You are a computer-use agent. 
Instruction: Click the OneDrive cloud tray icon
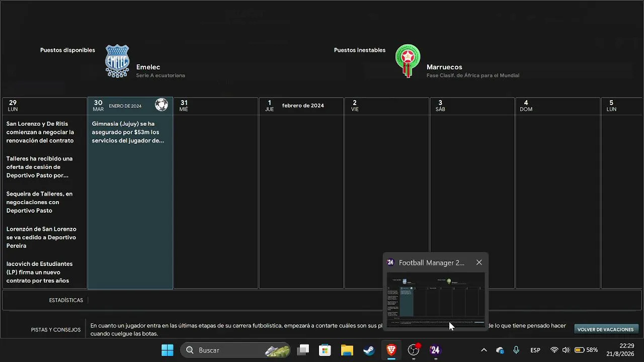[500, 350]
